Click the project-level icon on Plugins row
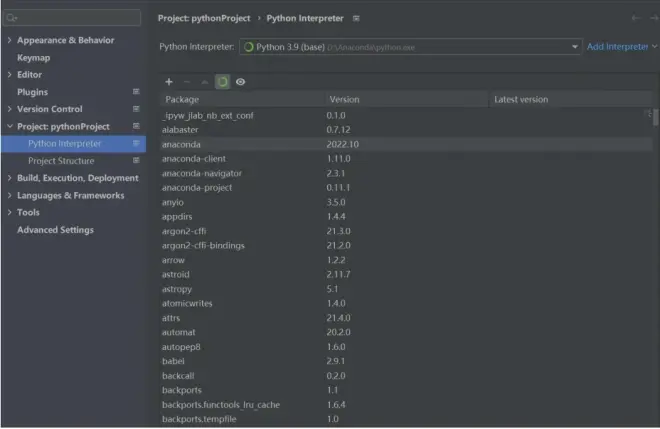Screen dimensions: 660x429 click(136, 91)
